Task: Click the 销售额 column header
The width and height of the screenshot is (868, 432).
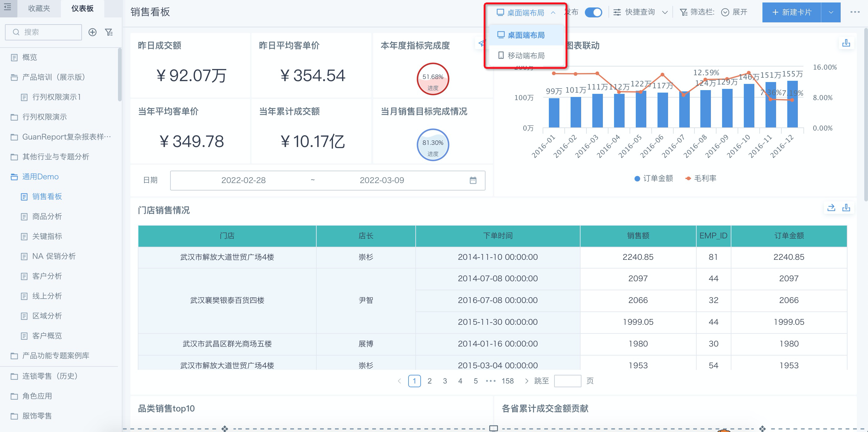Action: pyautogui.click(x=638, y=236)
